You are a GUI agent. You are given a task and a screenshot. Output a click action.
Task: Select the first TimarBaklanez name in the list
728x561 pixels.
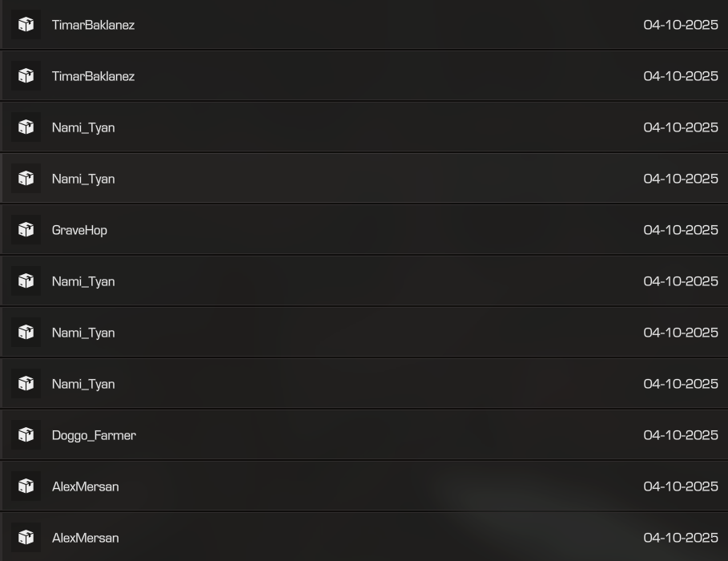(x=93, y=25)
